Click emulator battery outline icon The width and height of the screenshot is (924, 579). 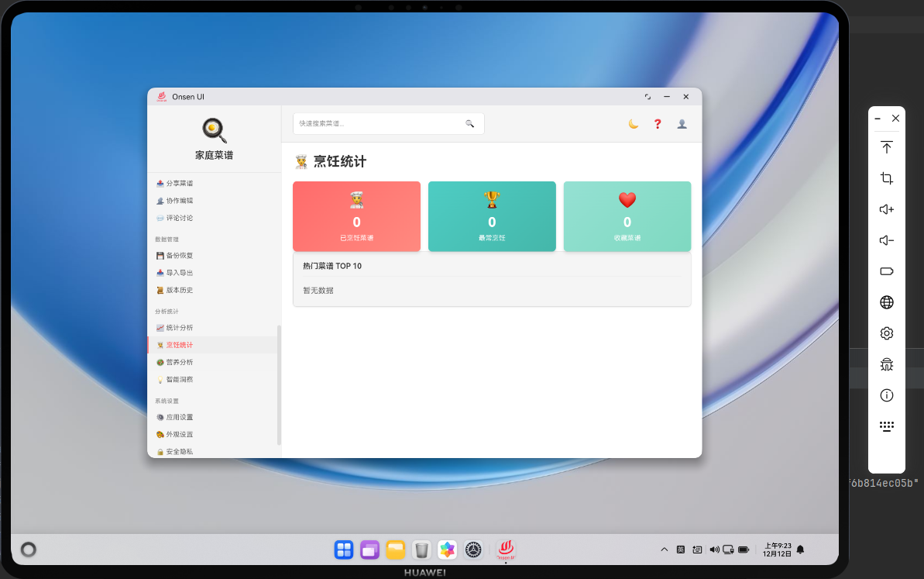[887, 271]
